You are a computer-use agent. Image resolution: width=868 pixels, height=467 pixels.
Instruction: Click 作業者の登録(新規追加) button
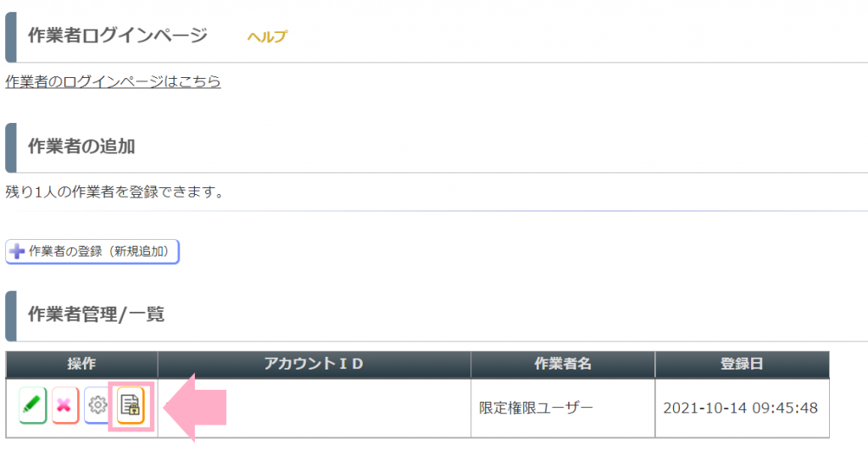pyautogui.click(x=92, y=251)
